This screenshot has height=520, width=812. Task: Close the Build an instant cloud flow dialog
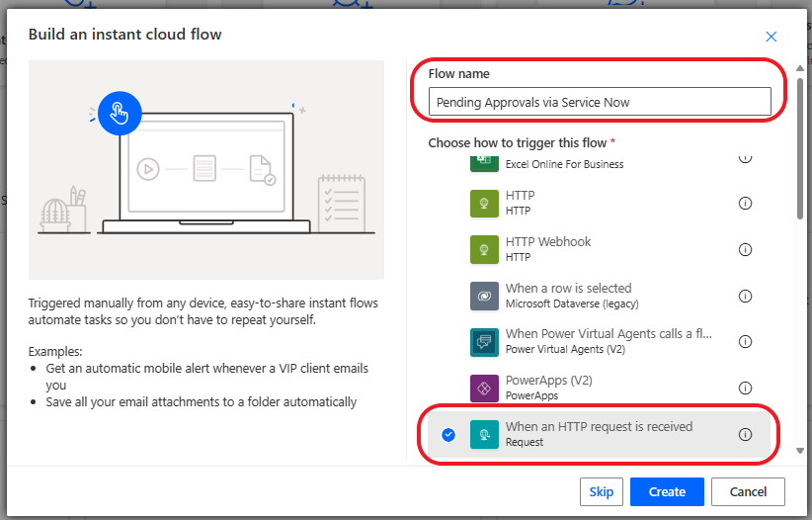tap(771, 37)
